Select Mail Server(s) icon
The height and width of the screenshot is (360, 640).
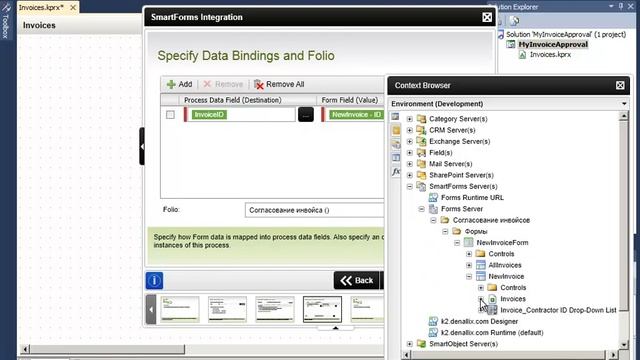pos(421,164)
